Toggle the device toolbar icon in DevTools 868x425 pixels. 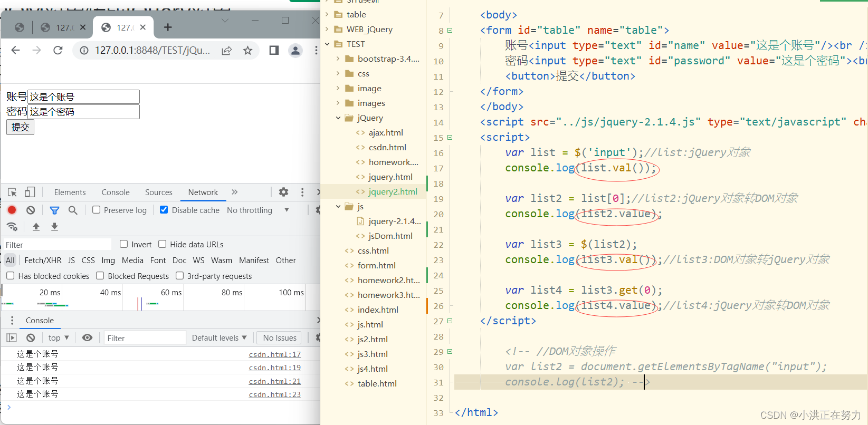(x=30, y=192)
